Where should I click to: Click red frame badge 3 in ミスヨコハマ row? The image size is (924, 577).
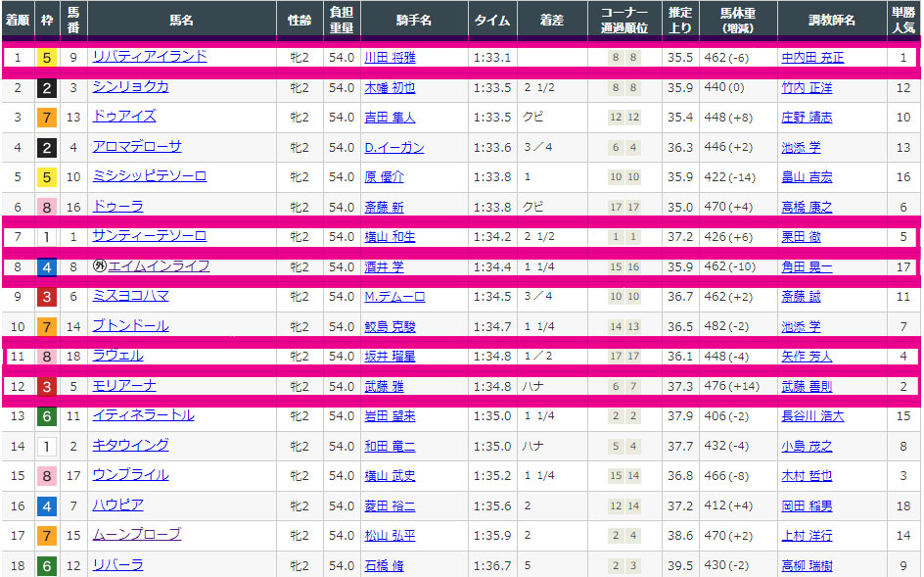tap(46, 297)
